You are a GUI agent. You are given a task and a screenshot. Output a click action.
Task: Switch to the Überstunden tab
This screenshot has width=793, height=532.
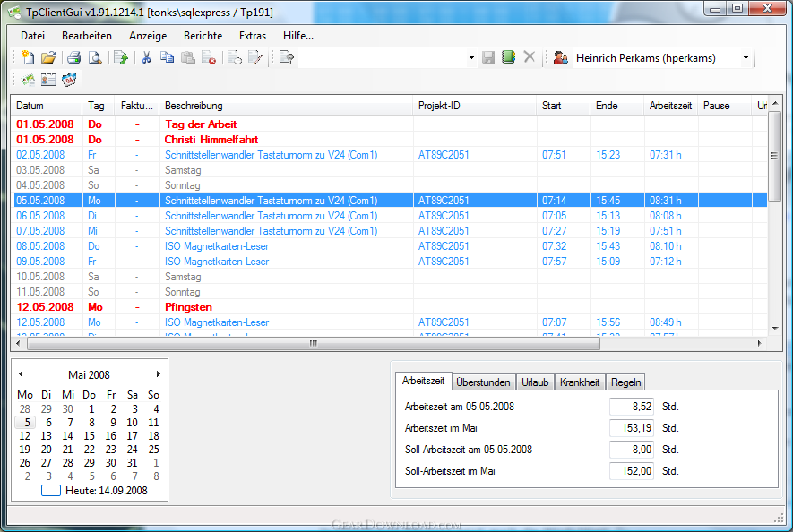[483, 382]
